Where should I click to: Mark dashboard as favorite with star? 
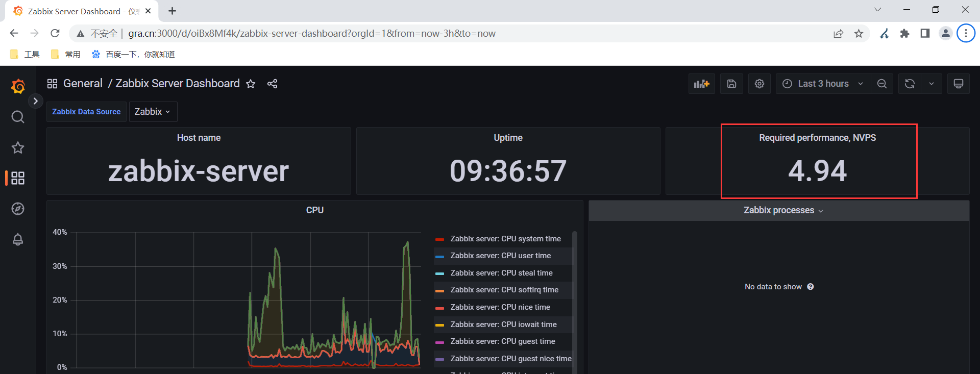[251, 84]
